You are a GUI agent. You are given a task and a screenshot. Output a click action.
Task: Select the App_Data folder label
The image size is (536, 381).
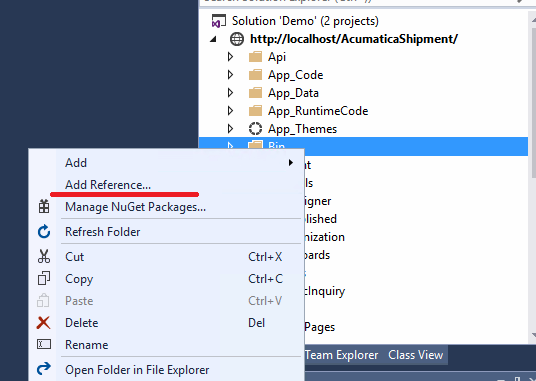(293, 93)
